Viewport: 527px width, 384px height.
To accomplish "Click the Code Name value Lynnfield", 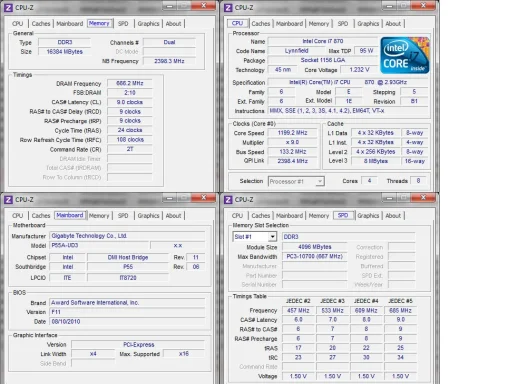I will click(x=296, y=51).
